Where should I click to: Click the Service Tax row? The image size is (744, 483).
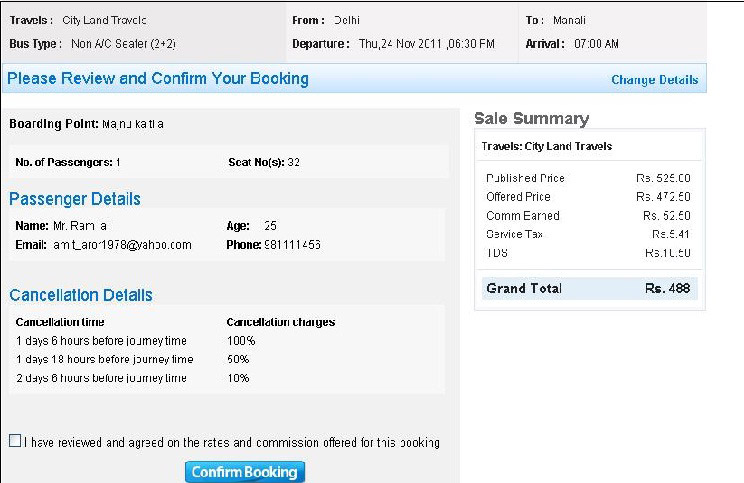tap(587, 234)
